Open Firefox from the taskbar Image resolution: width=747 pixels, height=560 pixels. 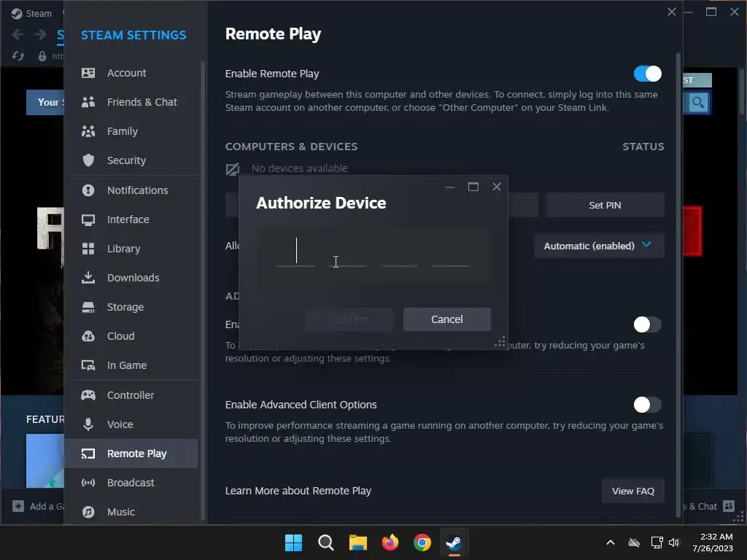pos(390,542)
